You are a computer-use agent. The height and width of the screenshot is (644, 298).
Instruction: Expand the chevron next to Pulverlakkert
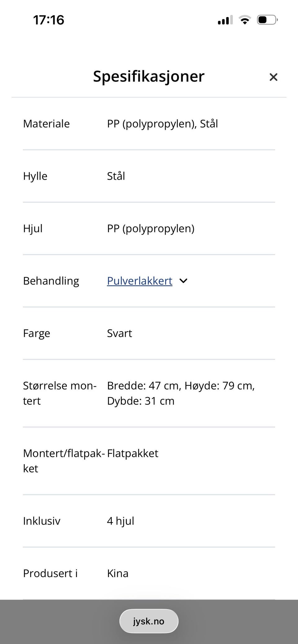click(183, 281)
